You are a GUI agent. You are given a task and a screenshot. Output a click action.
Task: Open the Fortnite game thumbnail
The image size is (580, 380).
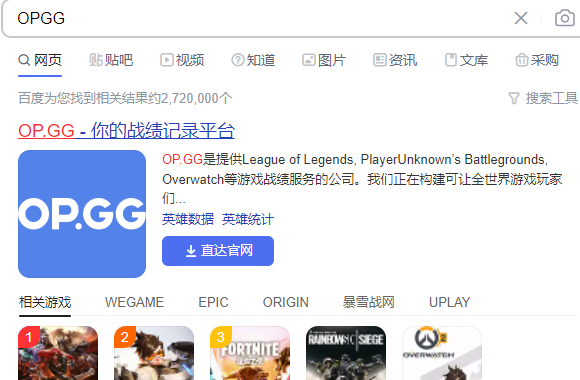point(250,353)
